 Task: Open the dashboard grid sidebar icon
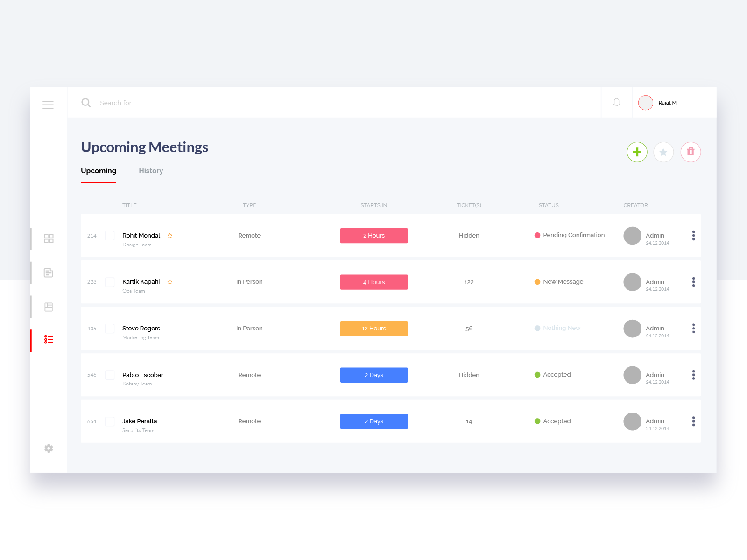(49, 238)
